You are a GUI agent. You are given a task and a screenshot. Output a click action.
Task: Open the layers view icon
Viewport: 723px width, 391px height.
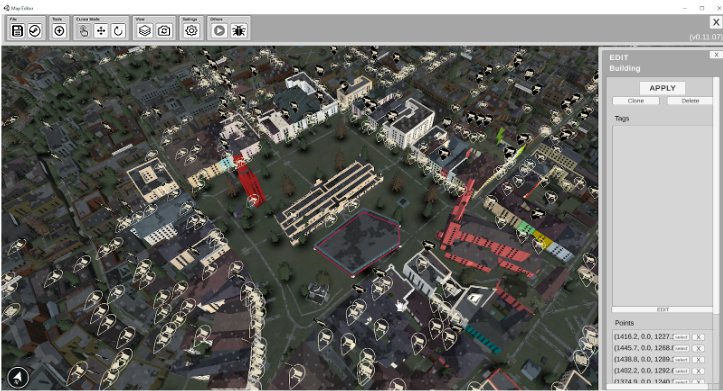(x=145, y=31)
